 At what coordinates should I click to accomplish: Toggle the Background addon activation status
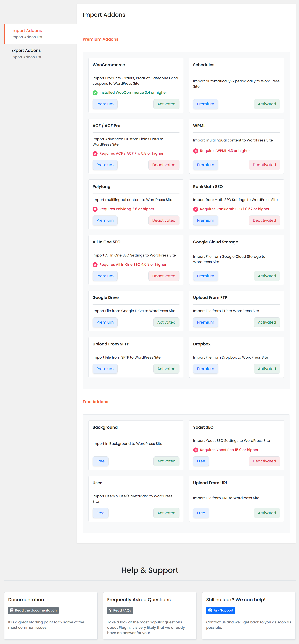click(166, 461)
